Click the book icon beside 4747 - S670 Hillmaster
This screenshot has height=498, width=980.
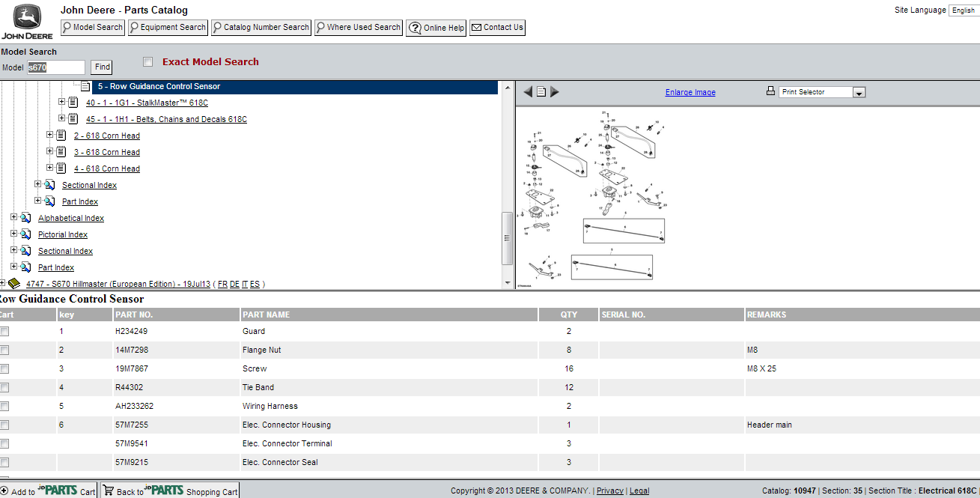click(14, 284)
